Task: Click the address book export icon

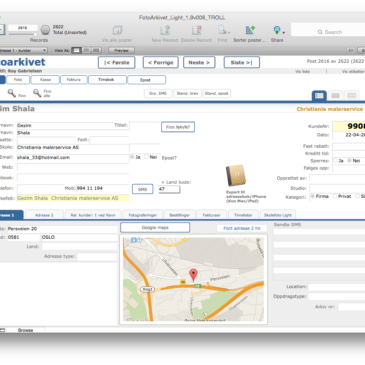Action: point(236,176)
